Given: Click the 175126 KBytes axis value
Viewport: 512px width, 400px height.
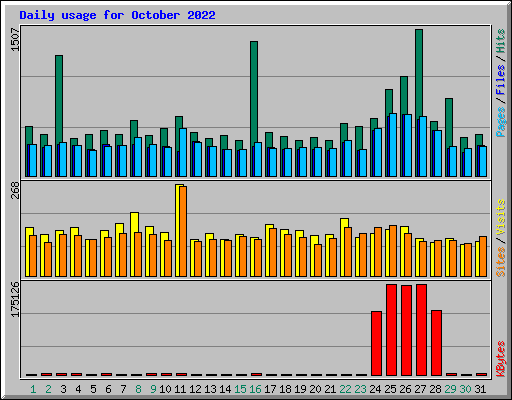Looking at the screenshot, I should 16,299.
